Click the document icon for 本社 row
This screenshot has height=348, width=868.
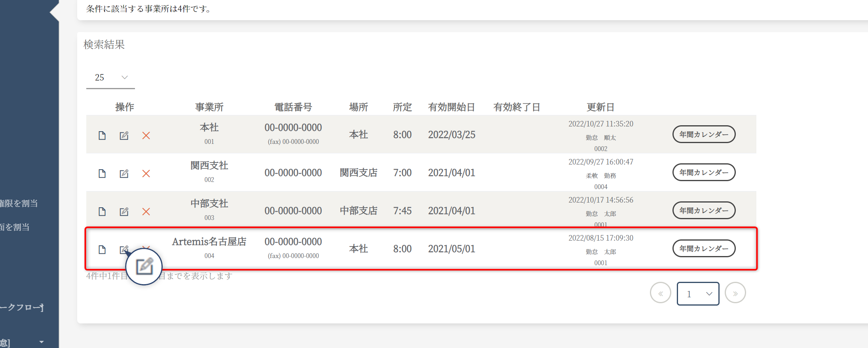pos(102,136)
